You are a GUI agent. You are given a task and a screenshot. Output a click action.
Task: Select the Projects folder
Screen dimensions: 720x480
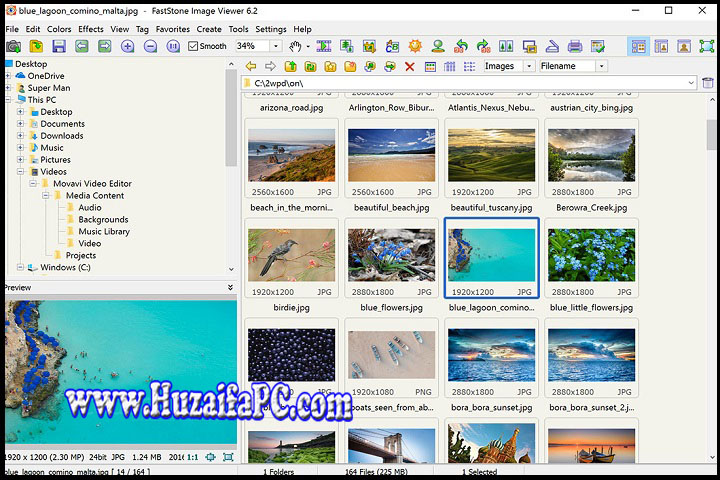click(x=80, y=255)
